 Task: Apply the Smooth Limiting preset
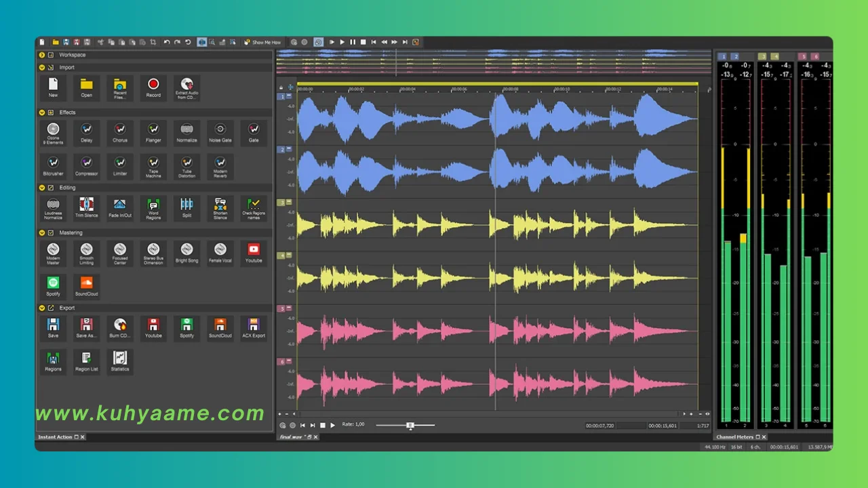86,253
